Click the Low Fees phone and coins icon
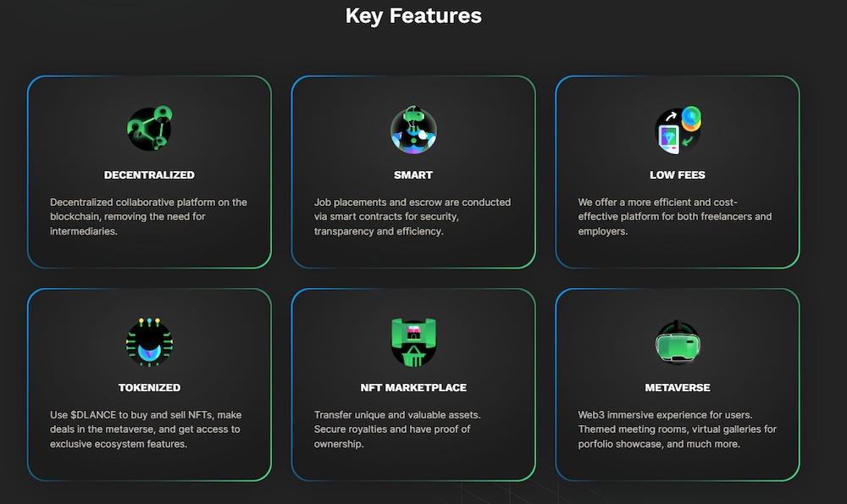 [x=678, y=130]
